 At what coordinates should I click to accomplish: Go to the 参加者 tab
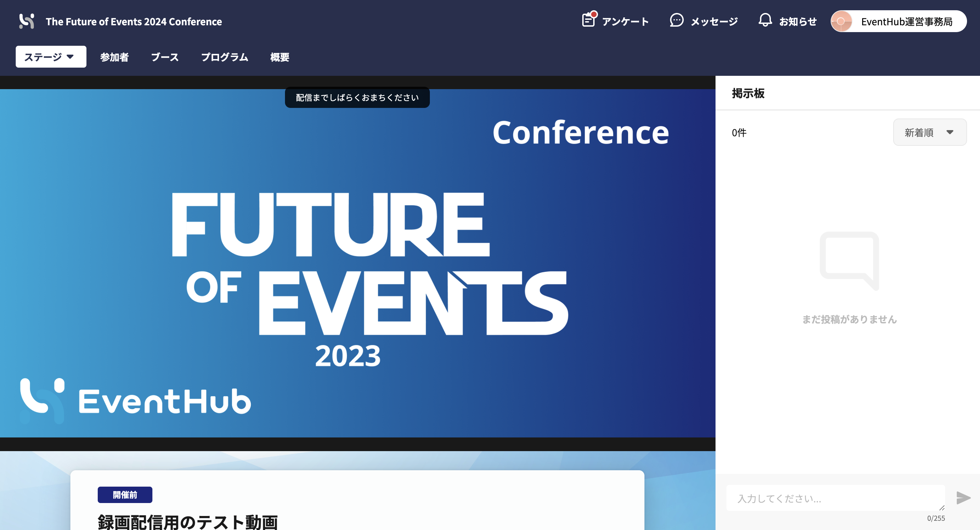114,57
